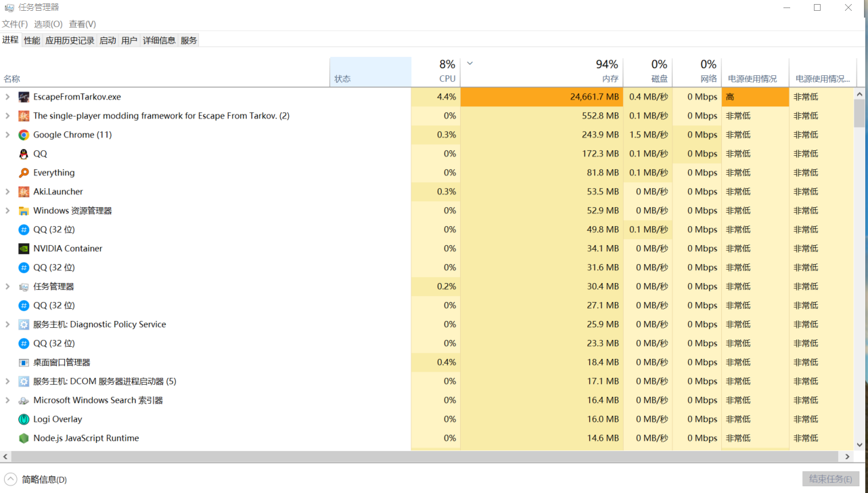Open the 文件(F) menu
This screenshot has width=868, height=493.
(15, 24)
